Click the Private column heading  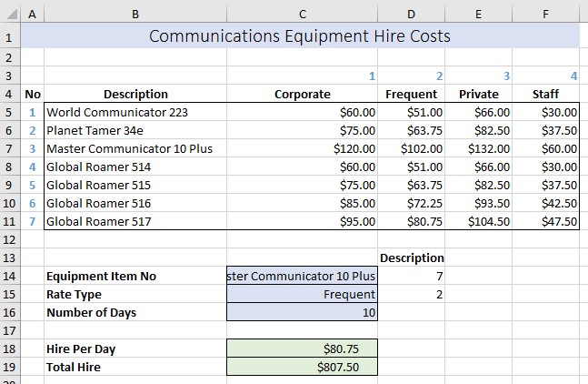point(479,94)
